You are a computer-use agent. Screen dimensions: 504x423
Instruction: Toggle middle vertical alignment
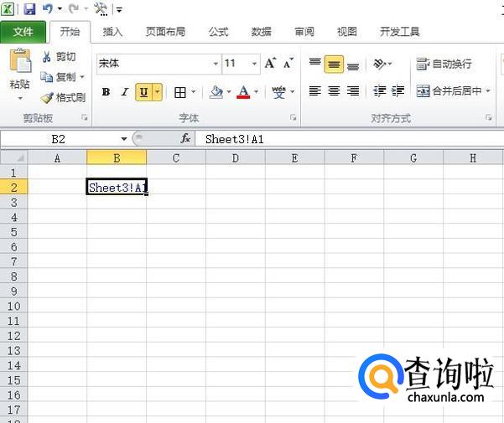click(x=334, y=64)
